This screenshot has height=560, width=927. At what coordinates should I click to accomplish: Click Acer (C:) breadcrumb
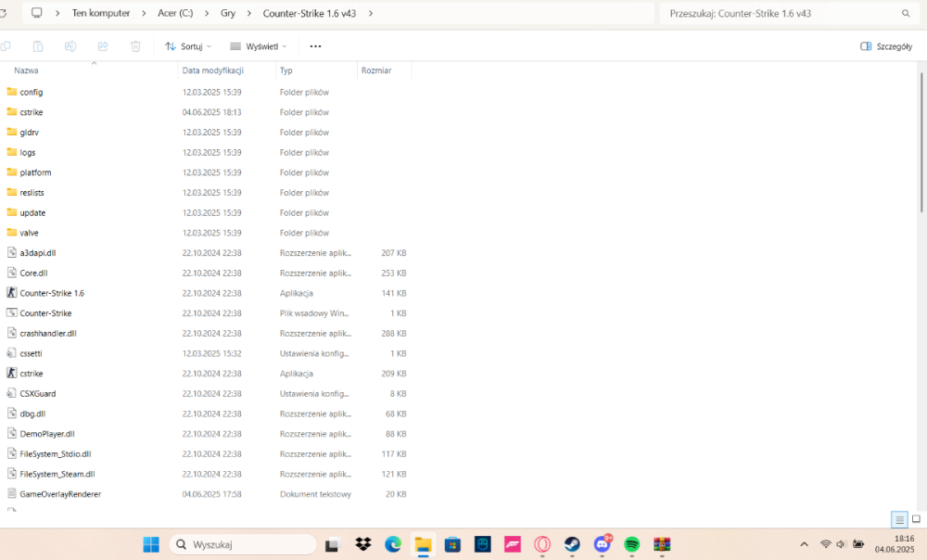(175, 13)
